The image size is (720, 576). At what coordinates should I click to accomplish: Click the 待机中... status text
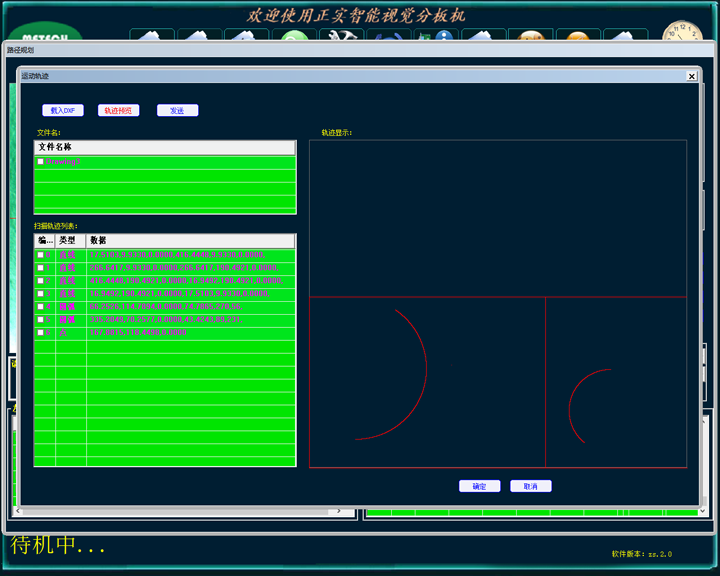pos(58,545)
